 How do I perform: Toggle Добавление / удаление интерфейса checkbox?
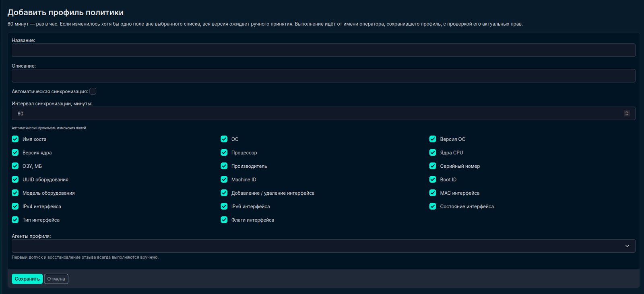pos(224,193)
